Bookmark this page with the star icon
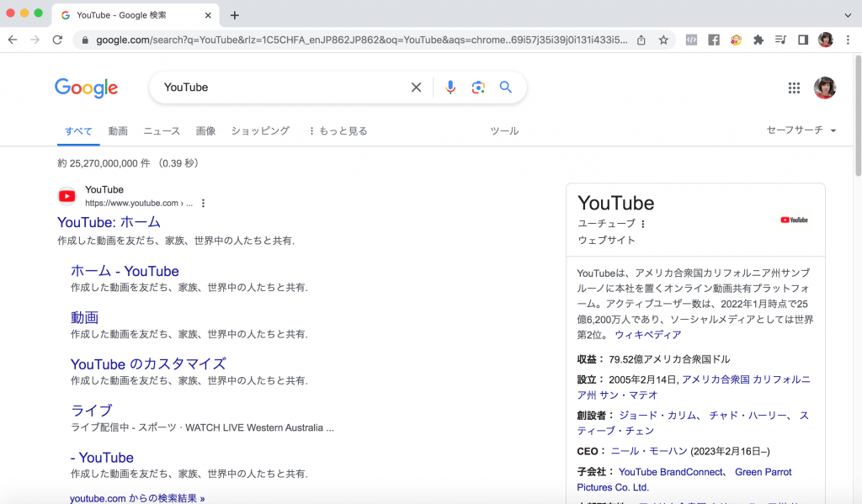Screen dimensions: 862x504 663,40
